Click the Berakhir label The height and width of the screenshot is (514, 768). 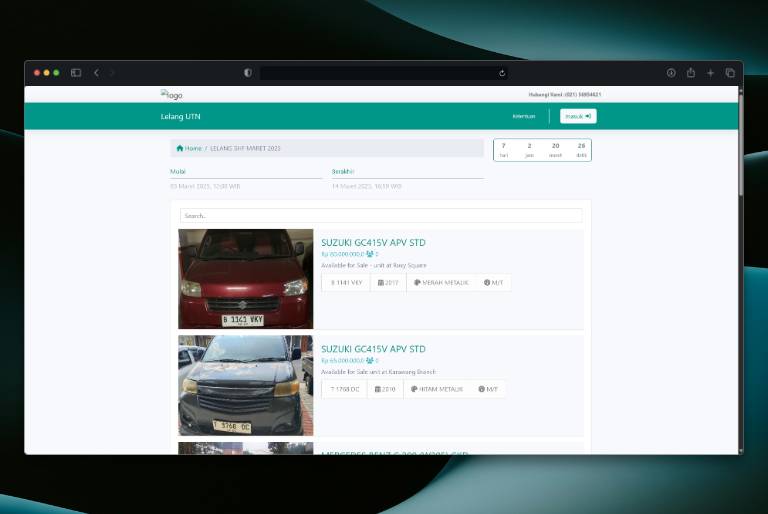(x=343, y=171)
